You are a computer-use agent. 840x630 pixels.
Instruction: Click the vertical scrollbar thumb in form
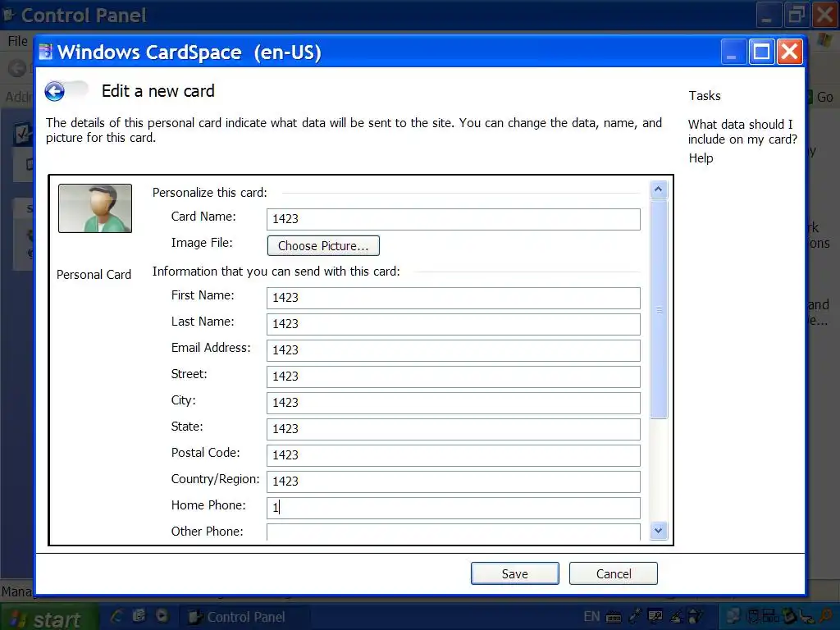pos(659,309)
